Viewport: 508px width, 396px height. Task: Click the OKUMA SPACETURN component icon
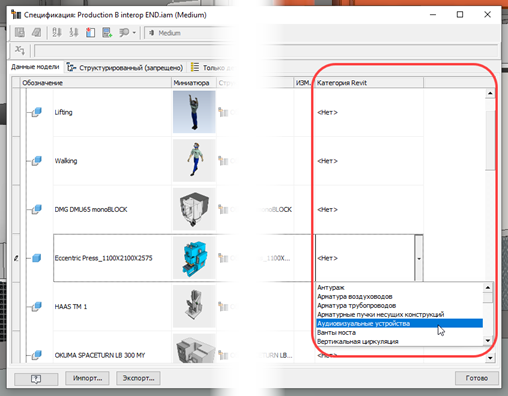[x=36, y=355]
